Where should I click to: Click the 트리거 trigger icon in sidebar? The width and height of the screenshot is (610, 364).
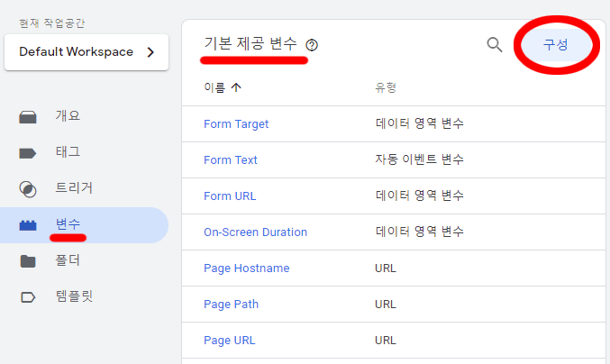click(28, 189)
